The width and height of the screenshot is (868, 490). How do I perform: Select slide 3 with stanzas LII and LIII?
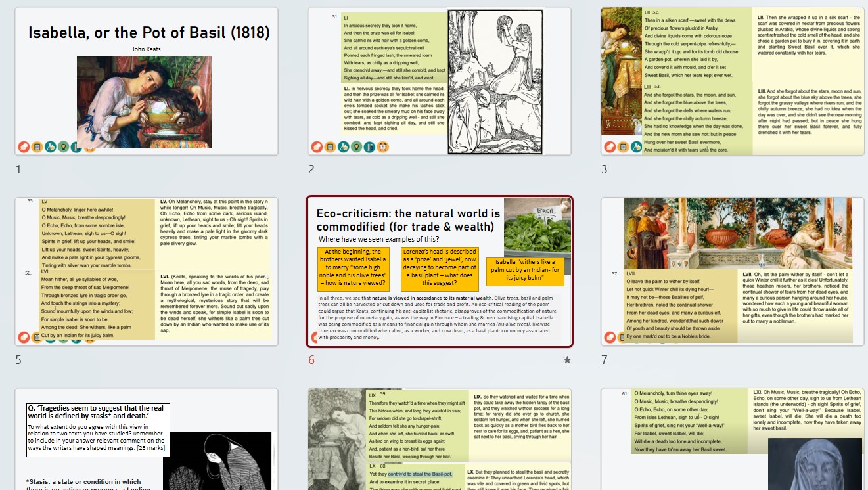click(733, 81)
